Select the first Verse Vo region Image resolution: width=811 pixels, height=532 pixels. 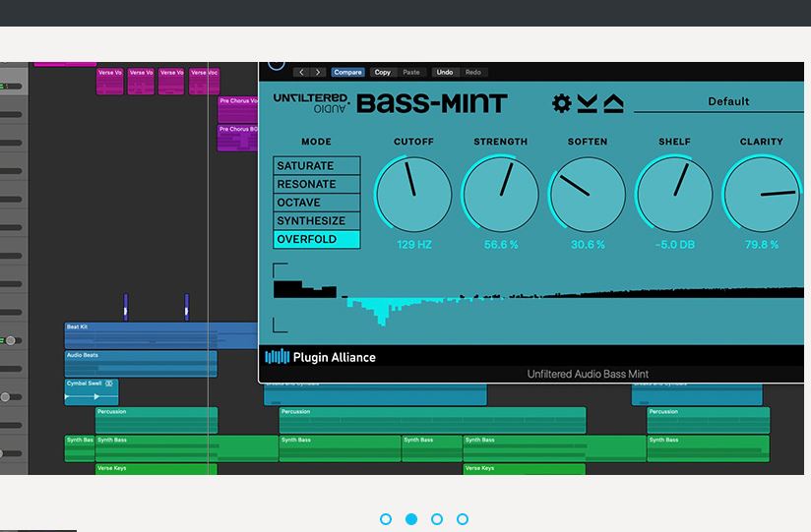109,82
